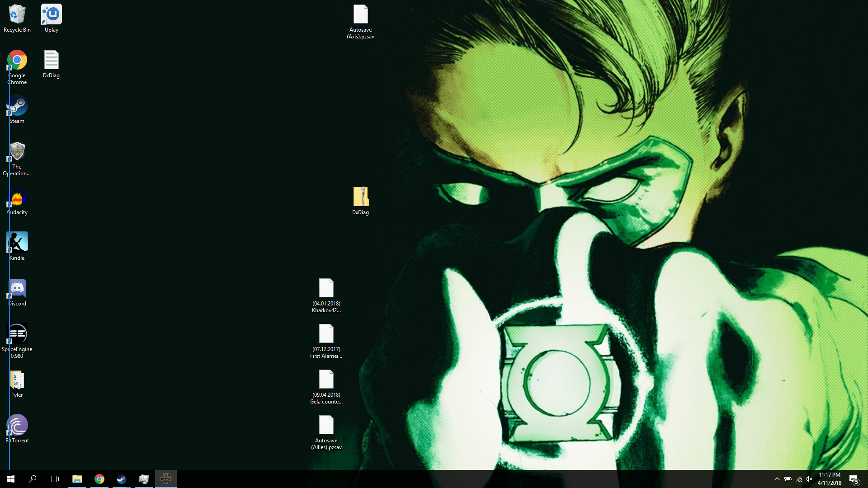The height and width of the screenshot is (488, 868).
Task: Select the (09.04.2018) Gela counte file
Action: 326,387
